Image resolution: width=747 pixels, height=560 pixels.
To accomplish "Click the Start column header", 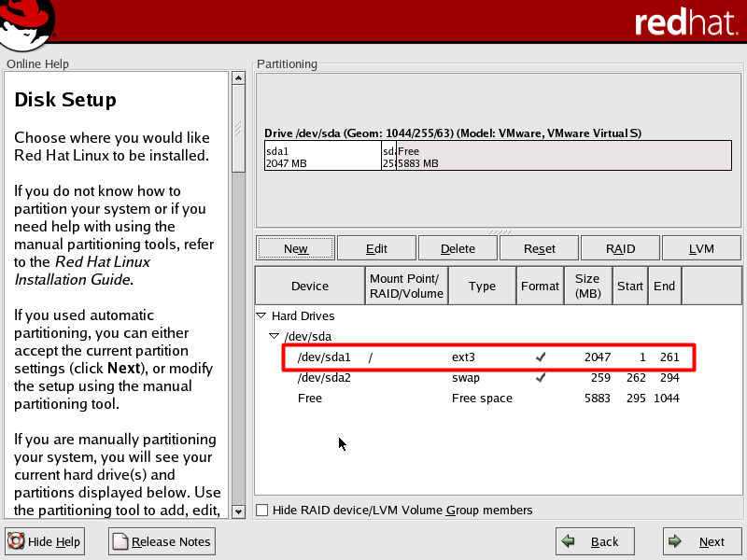I will coord(629,286).
